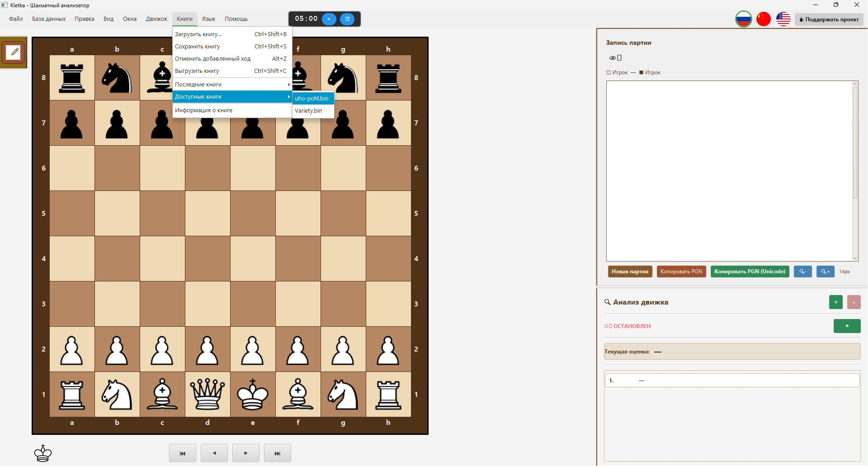The image size is (868, 467).
Task: Add an engine analysis line with plus
Action: coord(836,302)
